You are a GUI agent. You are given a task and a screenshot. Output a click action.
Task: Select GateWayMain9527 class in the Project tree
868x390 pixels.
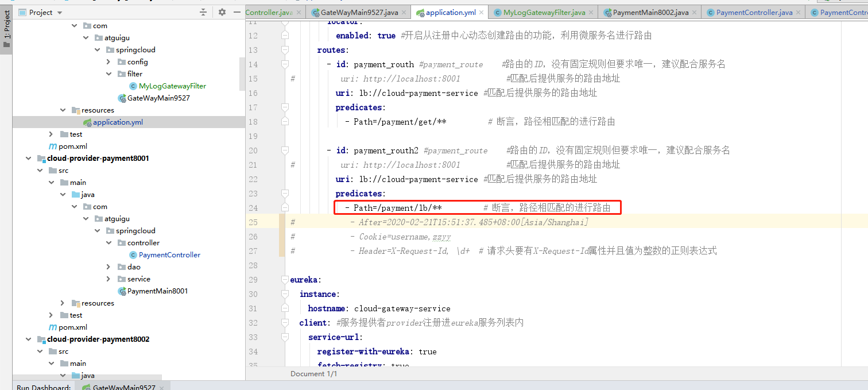(x=158, y=98)
